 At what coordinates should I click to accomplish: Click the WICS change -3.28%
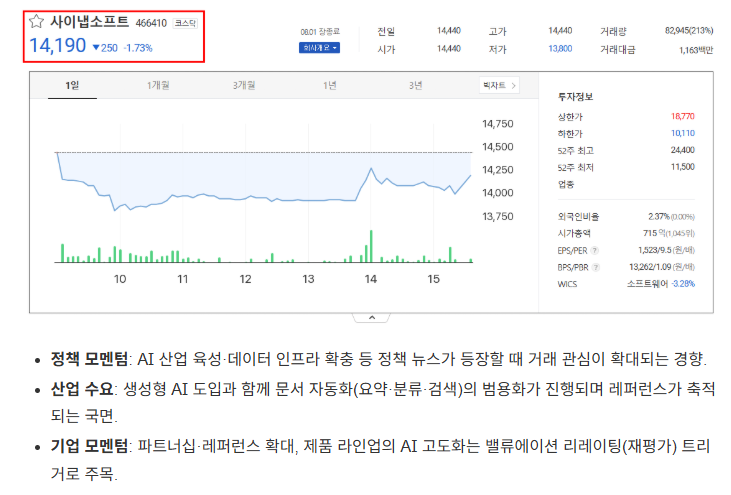(683, 284)
